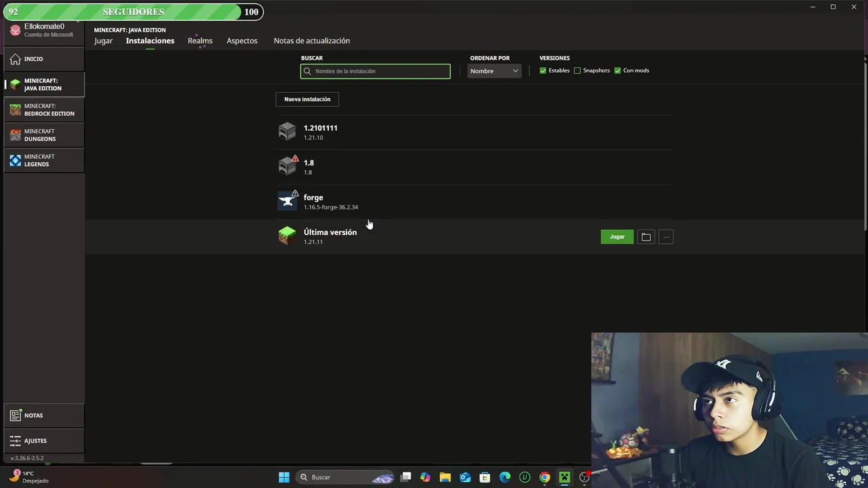Open Microsoft Edge from the taskbar
Screen dimensions: 868x488
[505, 477]
